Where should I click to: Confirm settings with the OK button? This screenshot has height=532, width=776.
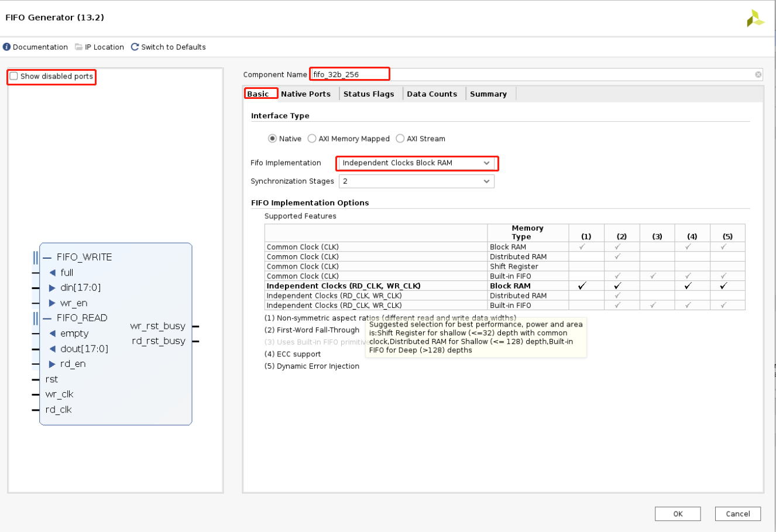[677, 513]
